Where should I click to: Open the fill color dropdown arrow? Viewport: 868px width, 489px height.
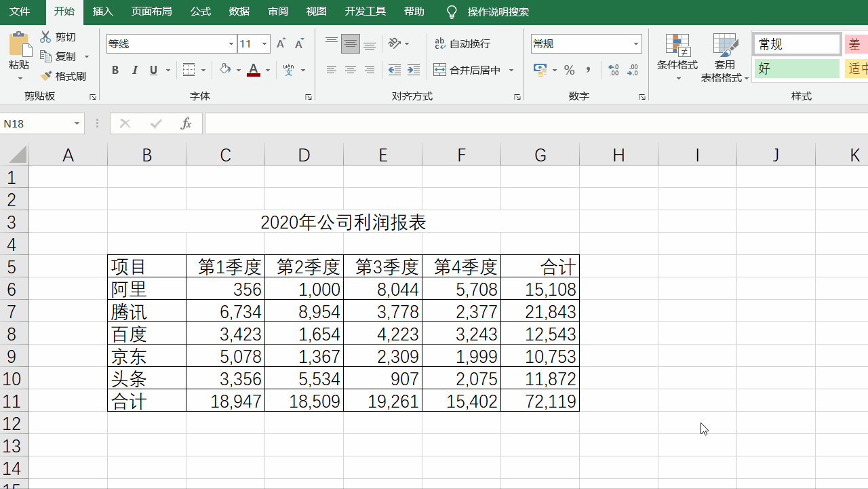pyautogui.click(x=239, y=70)
